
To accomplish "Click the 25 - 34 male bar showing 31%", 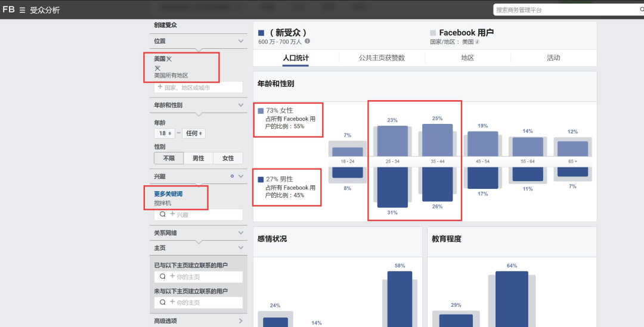I will click(x=392, y=187).
